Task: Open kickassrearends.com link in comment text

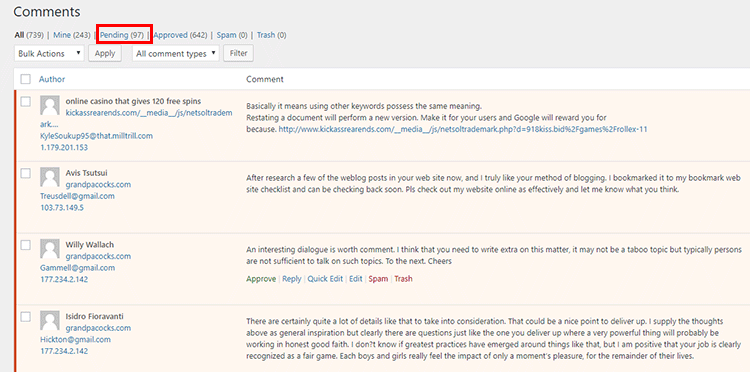Action: click(463, 129)
